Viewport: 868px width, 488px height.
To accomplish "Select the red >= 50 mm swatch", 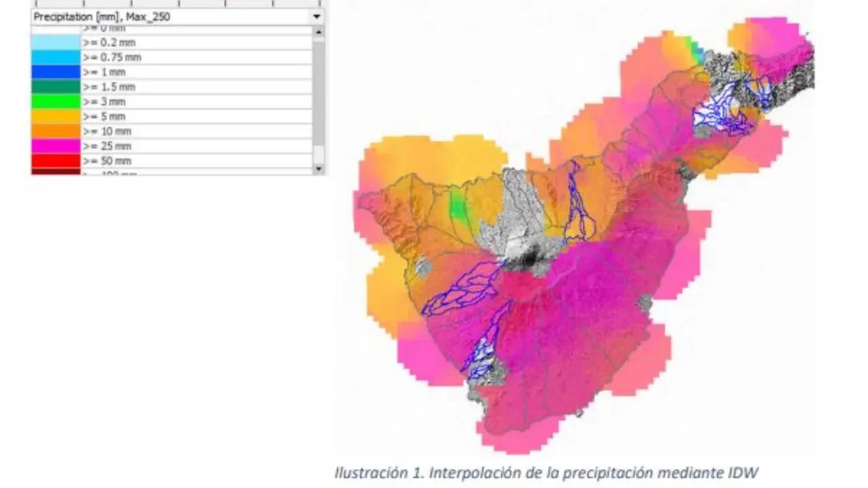I will [x=56, y=161].
